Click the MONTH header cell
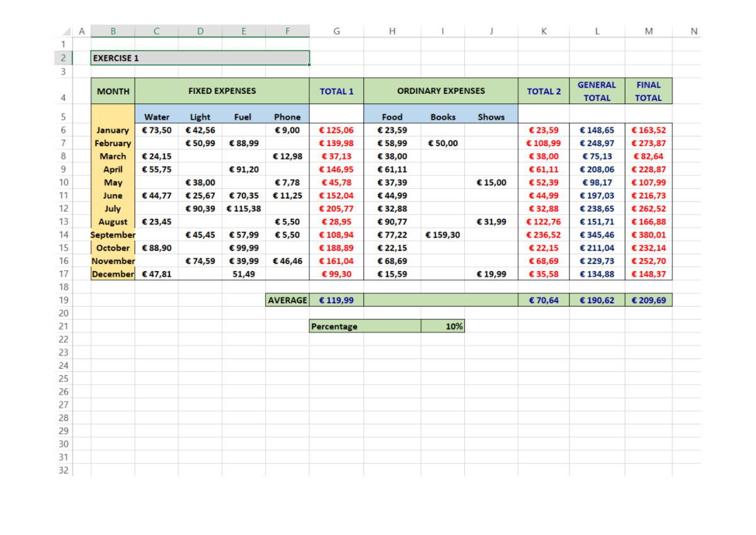Viewport: 756px width, 535px height. coord(113,91)
